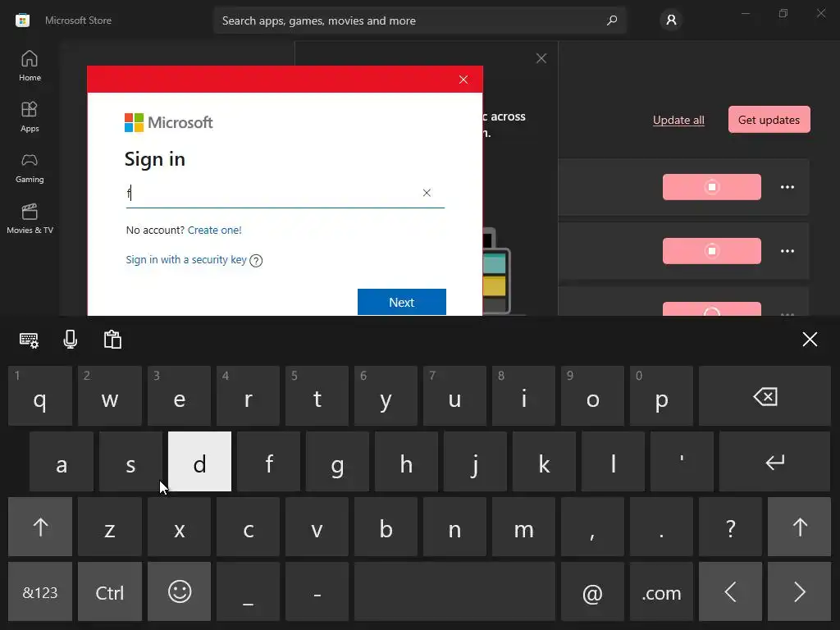
Task: Tap the backspace key
Action: click(765, 396)
